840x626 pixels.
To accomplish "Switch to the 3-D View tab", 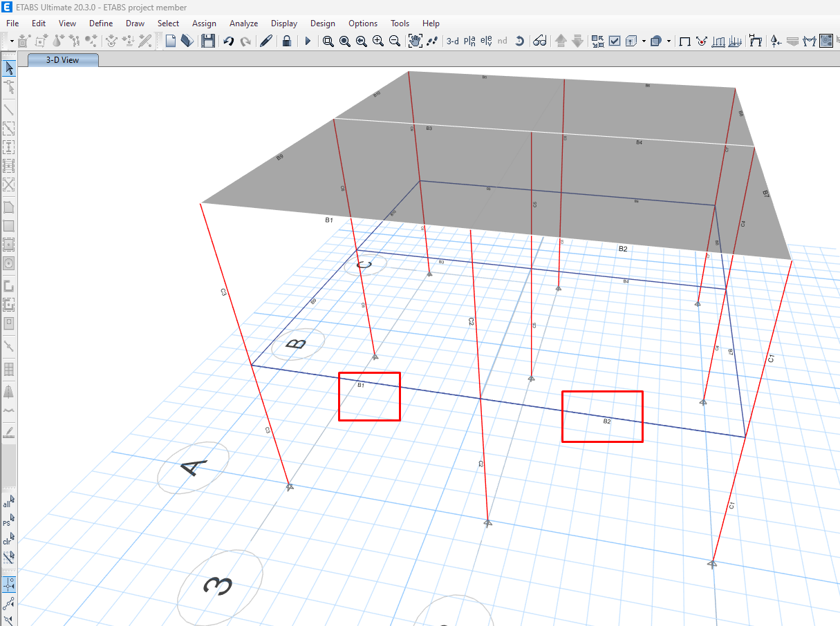I will click(62, 59).
